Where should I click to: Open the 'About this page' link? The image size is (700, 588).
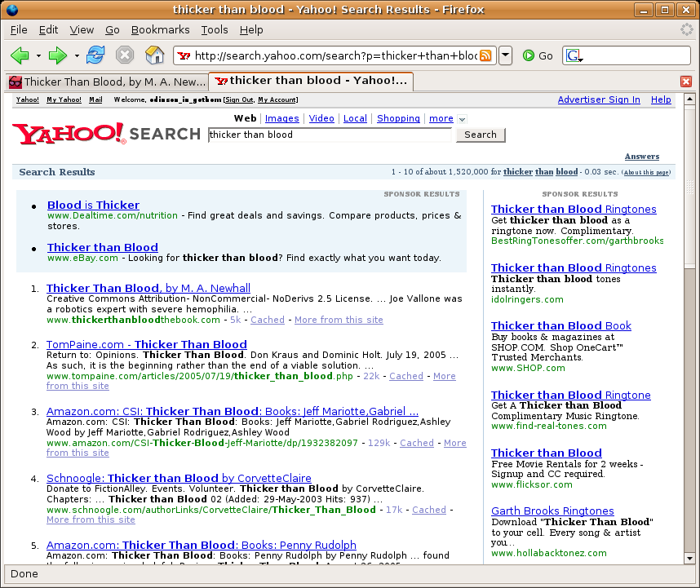[x=646, y=172]
